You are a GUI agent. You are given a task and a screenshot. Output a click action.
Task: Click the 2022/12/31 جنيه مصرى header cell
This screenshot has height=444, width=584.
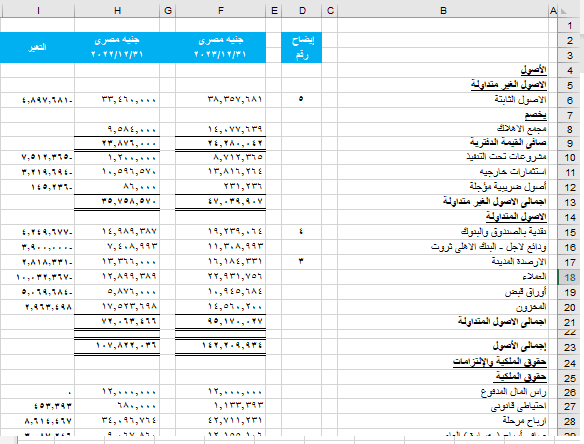click(117, 47)
